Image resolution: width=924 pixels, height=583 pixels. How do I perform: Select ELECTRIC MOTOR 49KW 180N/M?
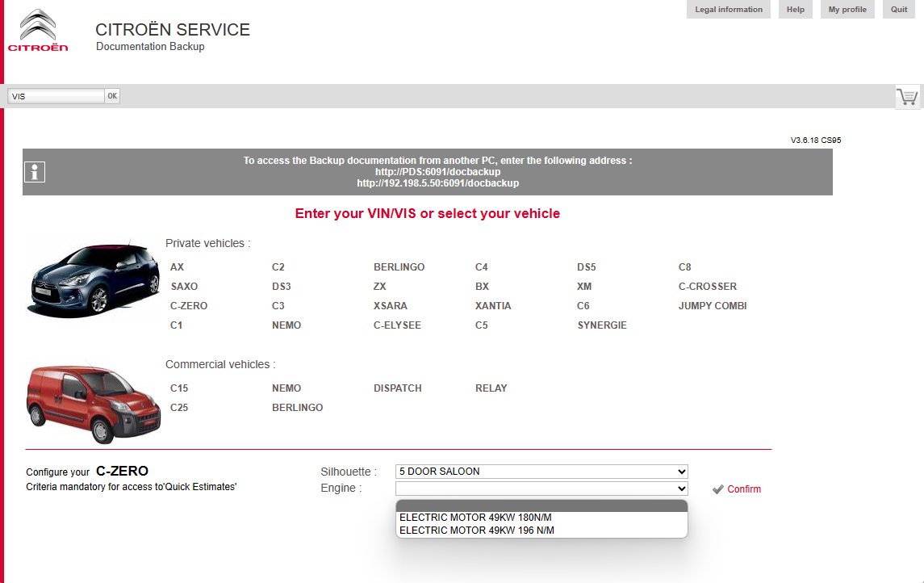click(x=475, y=518)
